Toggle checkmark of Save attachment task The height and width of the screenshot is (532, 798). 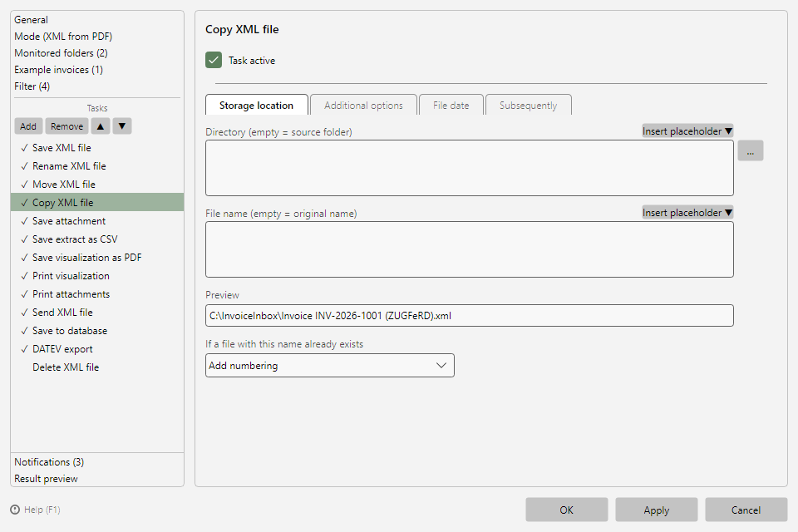(x=24, y=221)
